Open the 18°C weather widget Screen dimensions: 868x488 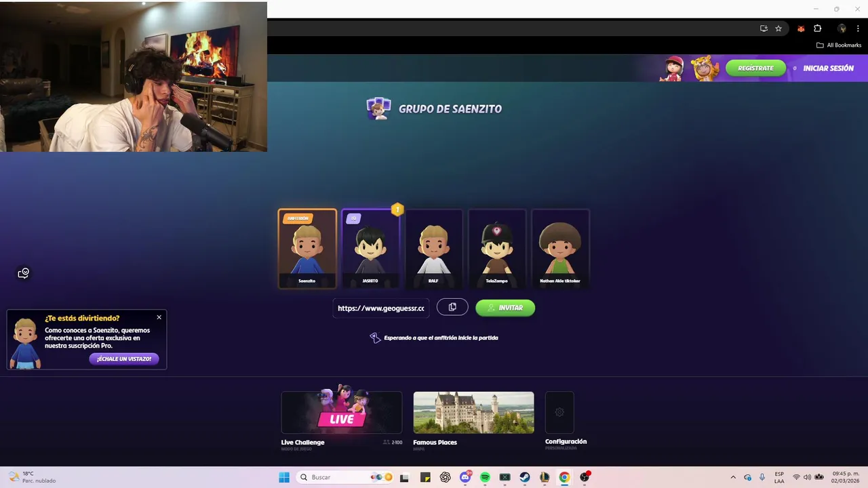point(33,477)
